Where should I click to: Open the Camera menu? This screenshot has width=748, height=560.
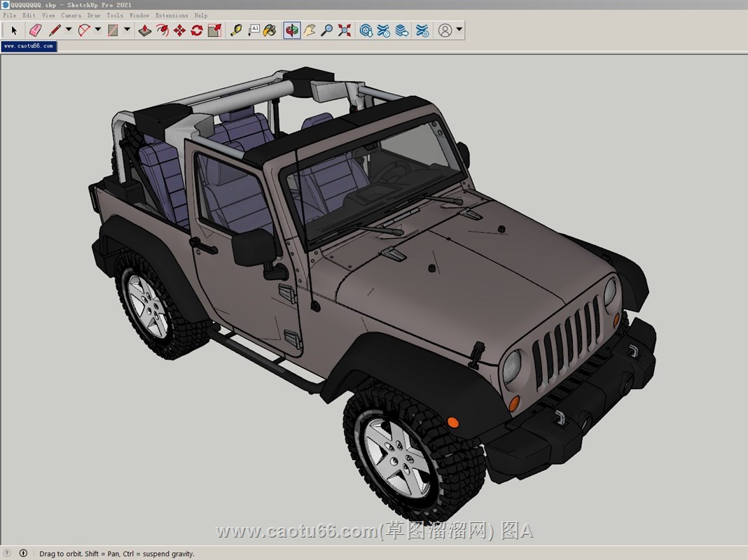tap(71, 15)
